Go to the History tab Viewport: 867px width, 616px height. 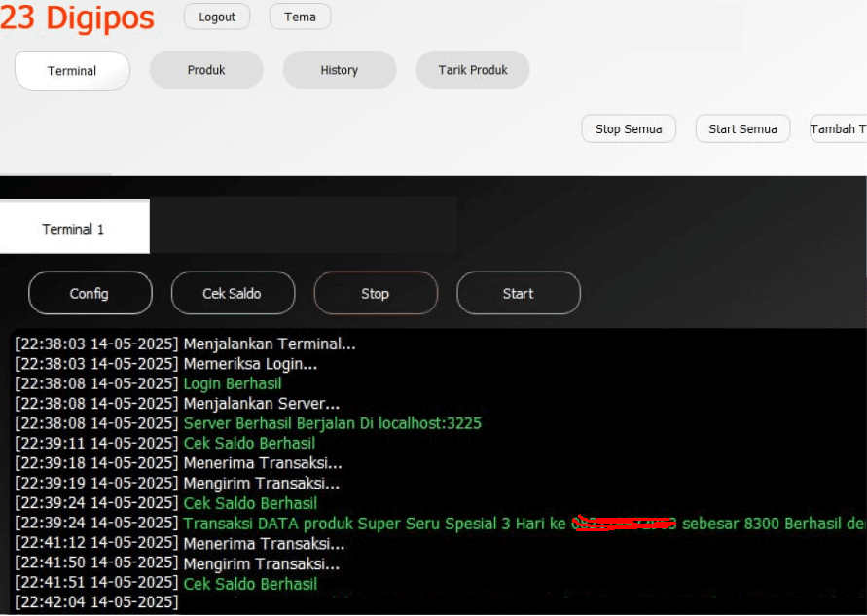point(339,70)
